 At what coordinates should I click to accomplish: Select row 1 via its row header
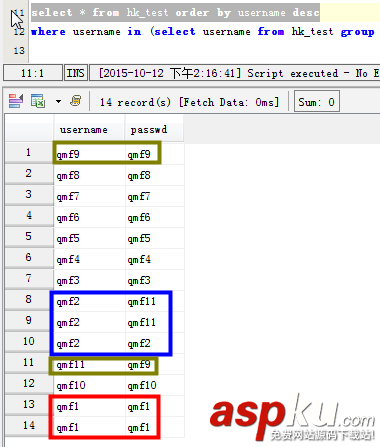pos(29,153)
